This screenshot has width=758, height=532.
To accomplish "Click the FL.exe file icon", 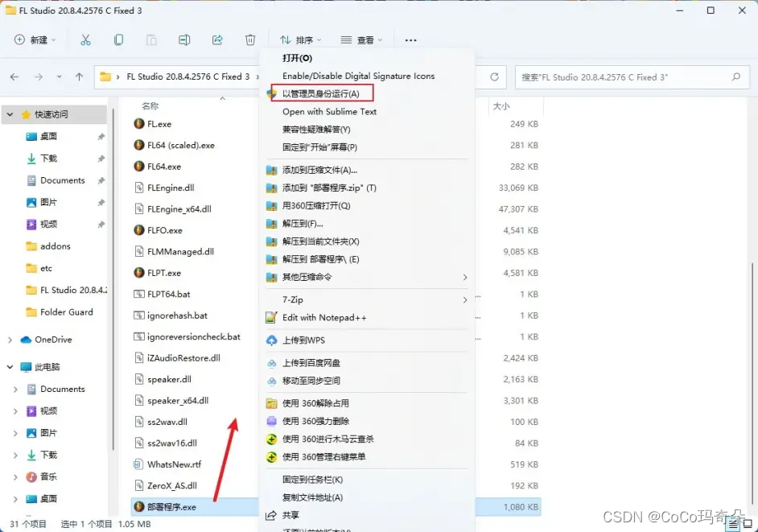I will 138,124.
